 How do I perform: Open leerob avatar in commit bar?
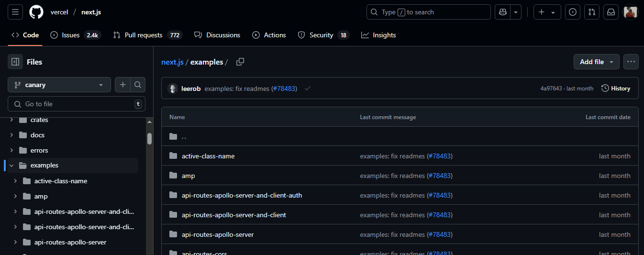[173, 89]
